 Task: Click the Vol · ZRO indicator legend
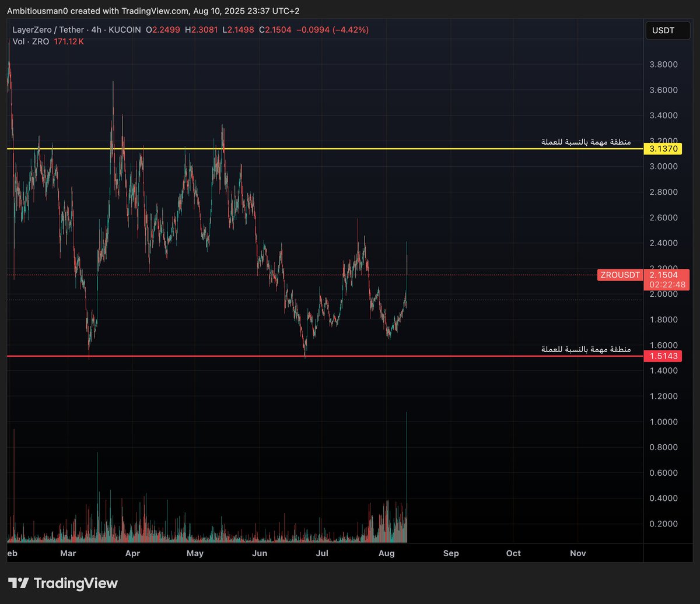pyautogui.click(x=30, y=41)
